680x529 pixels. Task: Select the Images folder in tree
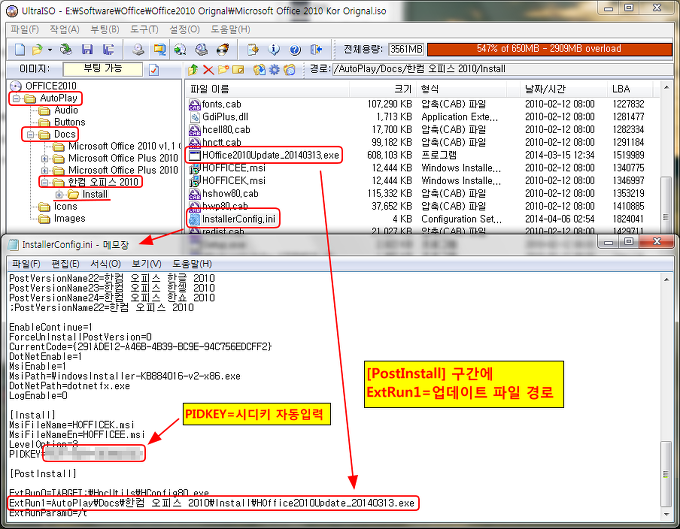[x=69, y=219]
